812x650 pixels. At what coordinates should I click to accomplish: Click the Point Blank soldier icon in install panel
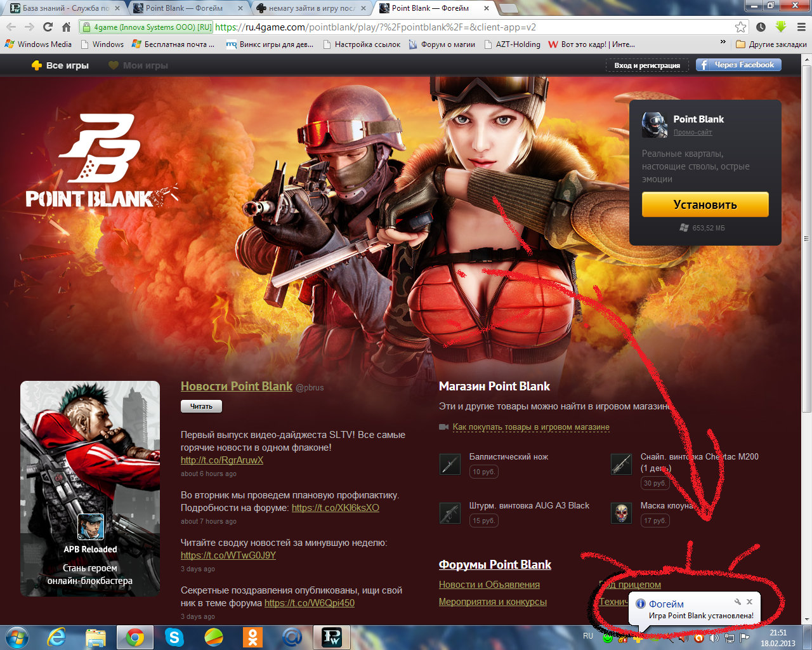click(654, 124)
